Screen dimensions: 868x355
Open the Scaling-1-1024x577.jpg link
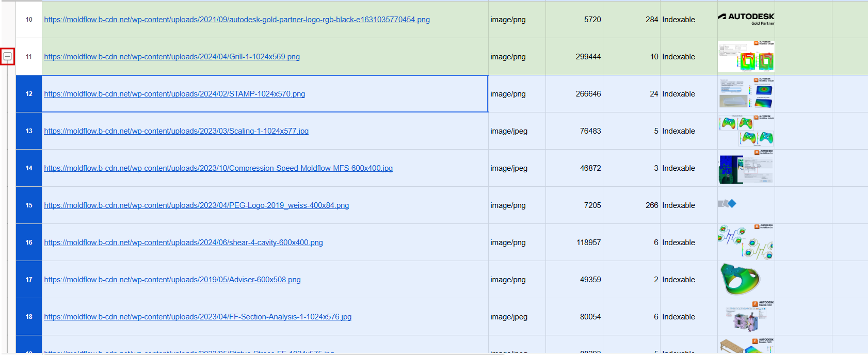tap(176, 131)
